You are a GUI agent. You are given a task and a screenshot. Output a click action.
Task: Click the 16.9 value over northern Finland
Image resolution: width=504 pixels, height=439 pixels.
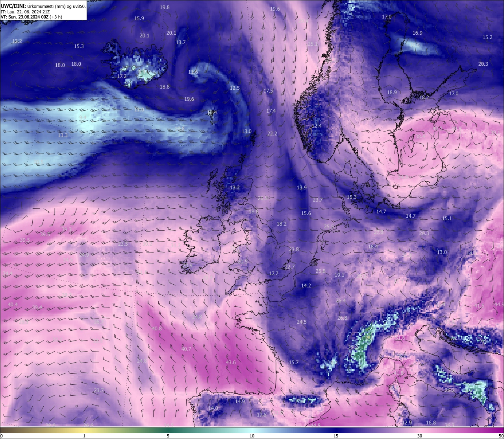point(417,33)
